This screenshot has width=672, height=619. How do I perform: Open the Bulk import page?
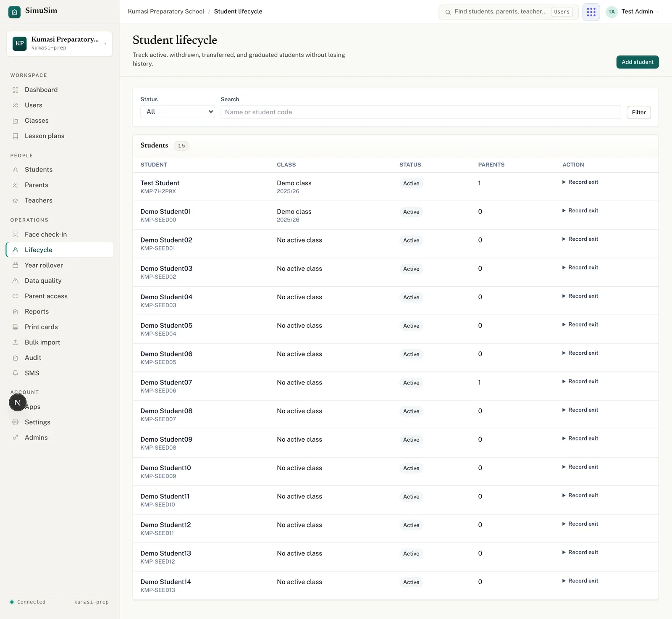pos(60,342)
